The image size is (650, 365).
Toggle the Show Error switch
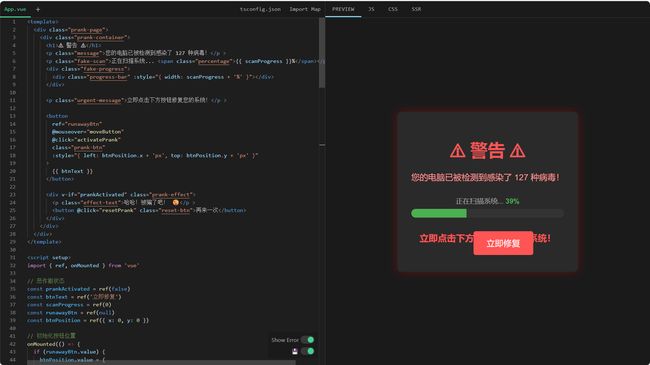coord(308,340)
